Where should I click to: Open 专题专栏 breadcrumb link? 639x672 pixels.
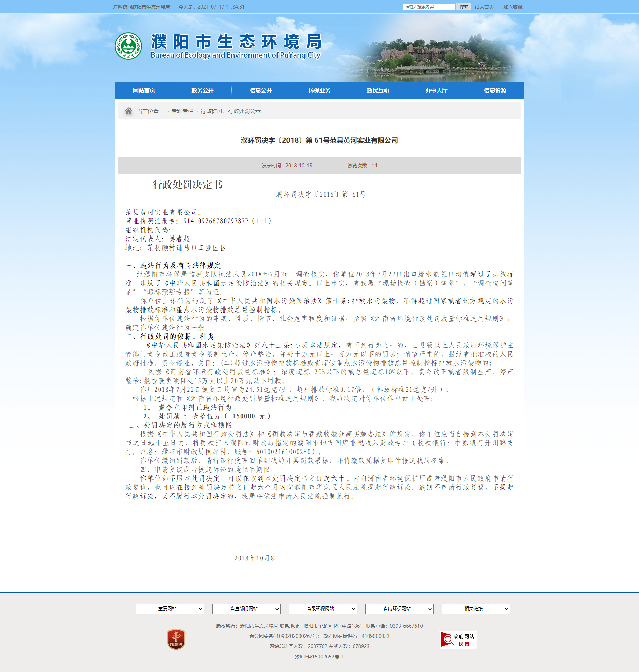[182, 111]
